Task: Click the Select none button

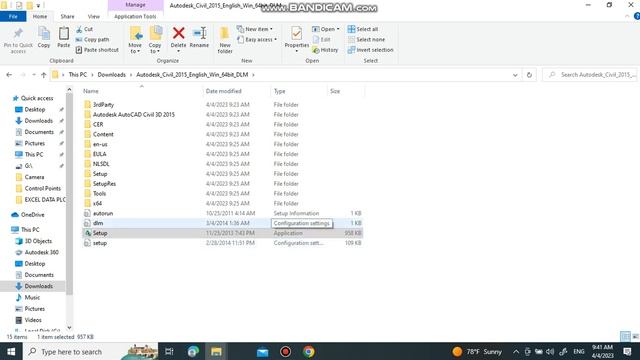Action: 367,40
